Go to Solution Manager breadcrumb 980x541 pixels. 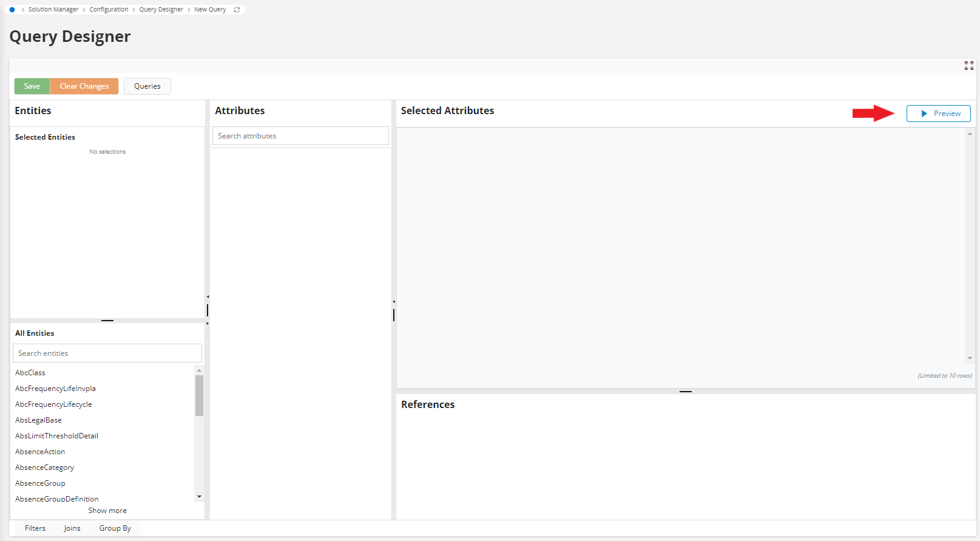click(x=53, y=10)
